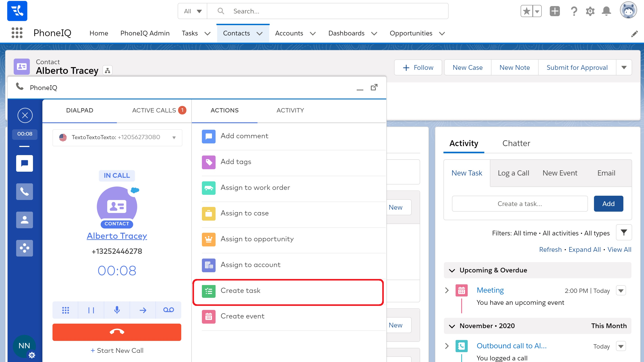Image resolution: width=644 pixels, height=362 pixels.
Task: Click the Assign to opportunity crown icon
Action: coord(209,239)
